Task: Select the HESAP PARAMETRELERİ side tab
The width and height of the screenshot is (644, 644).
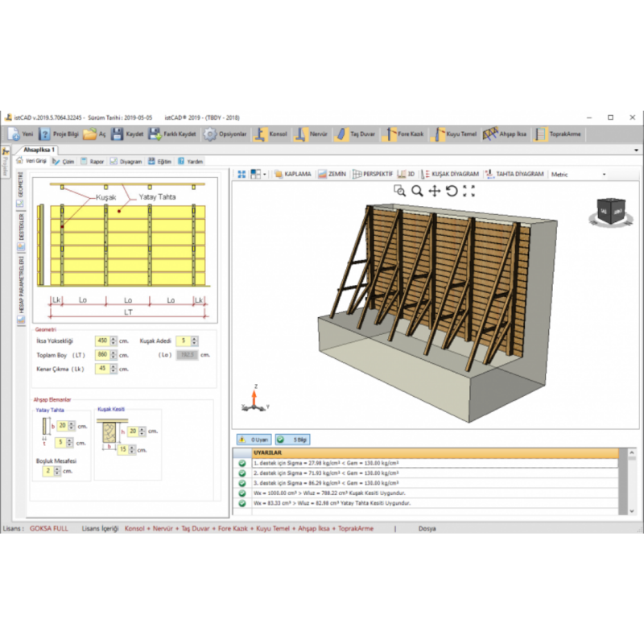Action: [21, 290]
